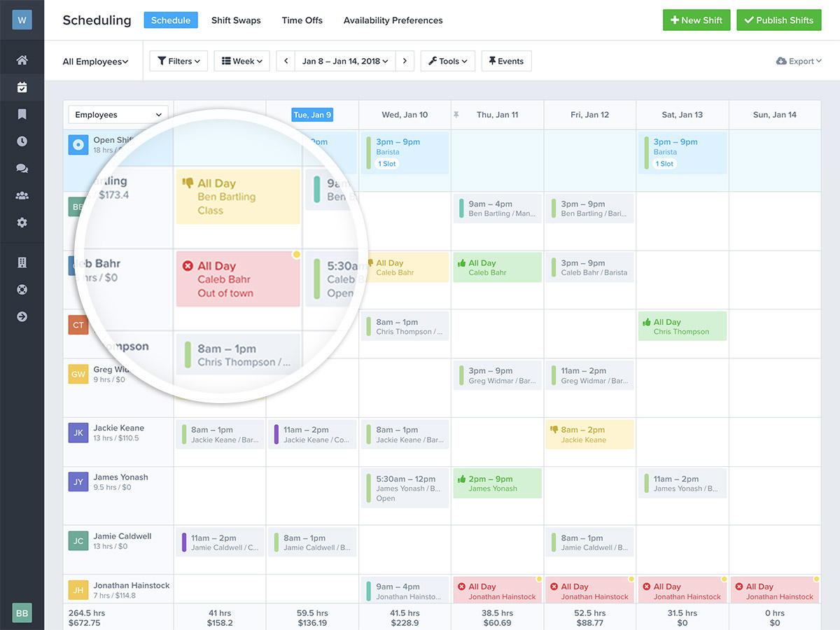Click the Publish Shifts button

point(778,20)
